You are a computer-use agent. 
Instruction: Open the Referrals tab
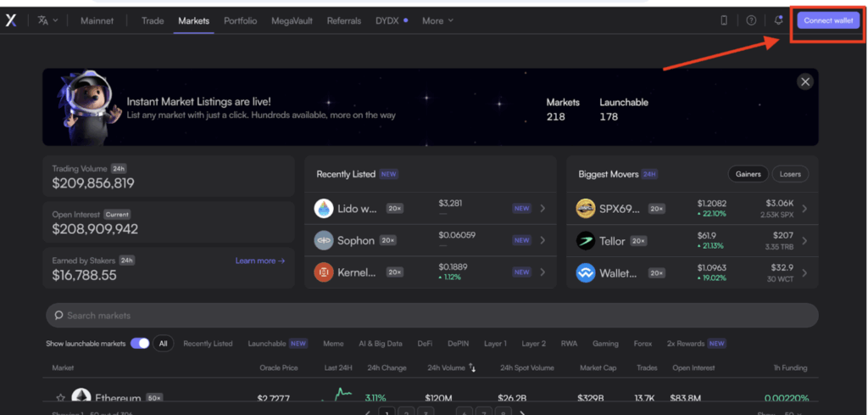(344, 21)
